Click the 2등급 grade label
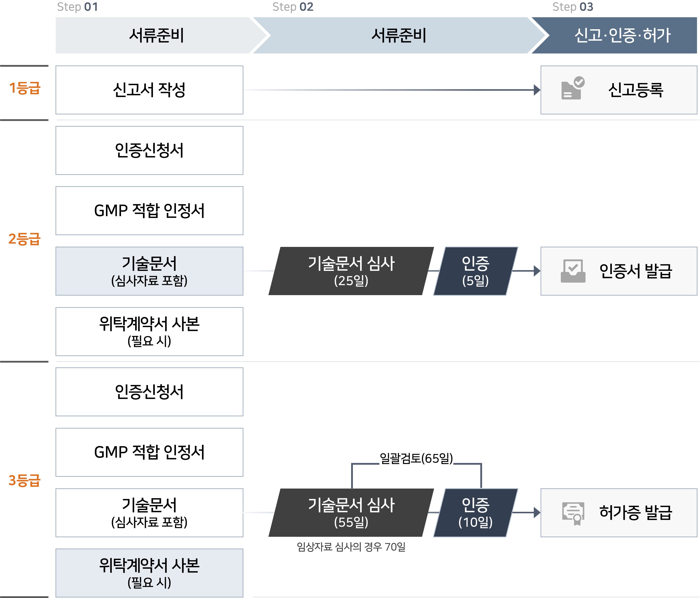Screen dimensions: 700x598 point(24,239)
